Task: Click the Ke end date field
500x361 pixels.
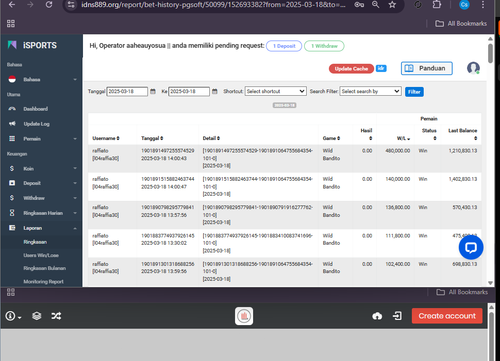Action: (189, 92)
